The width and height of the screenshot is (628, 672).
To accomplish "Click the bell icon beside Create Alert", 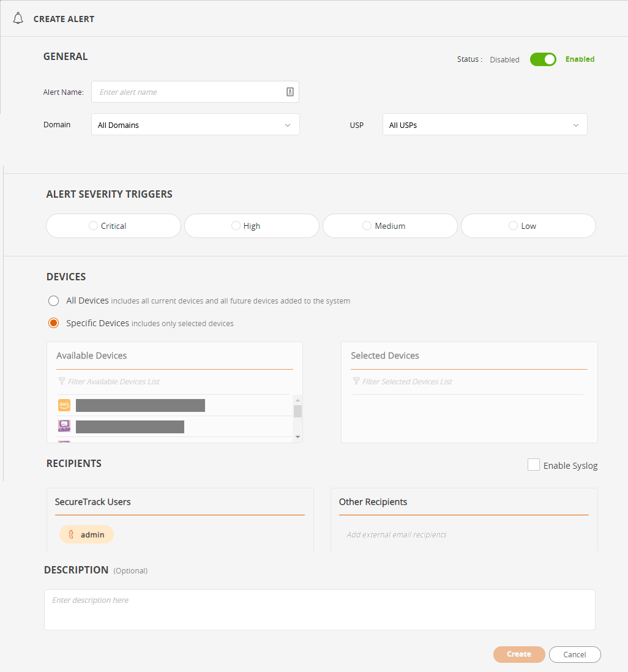I will (x=18, y=18).
